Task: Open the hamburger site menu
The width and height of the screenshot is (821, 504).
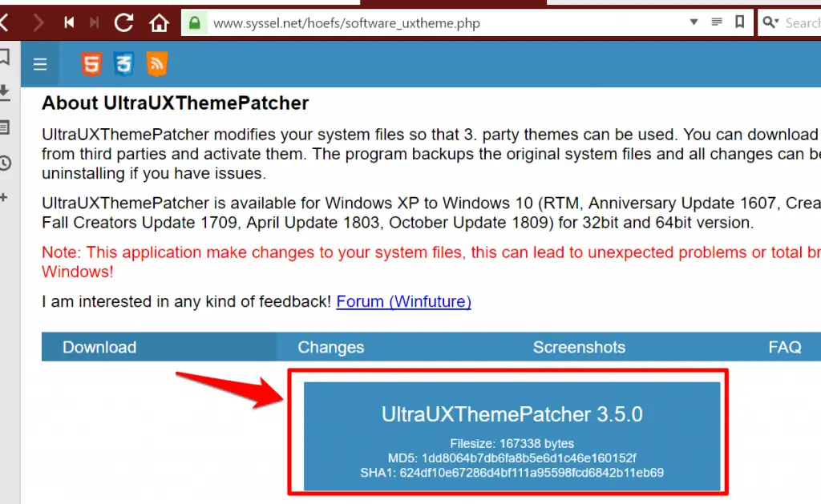Action: point(40,64)
